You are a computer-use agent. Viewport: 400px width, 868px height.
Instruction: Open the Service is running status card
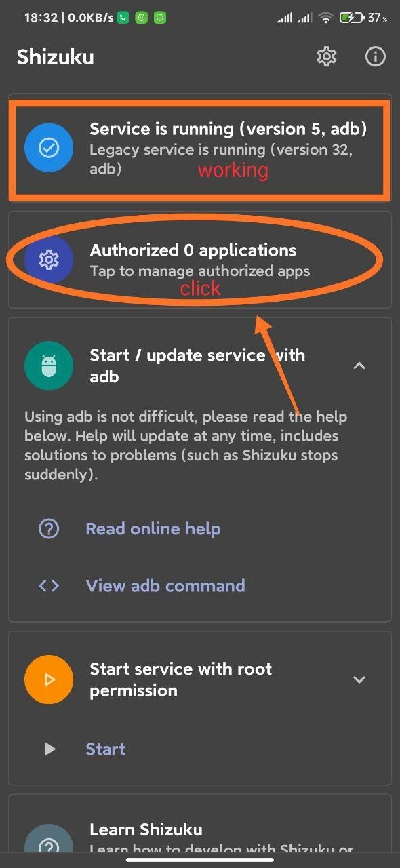click(x=200, y=149)
